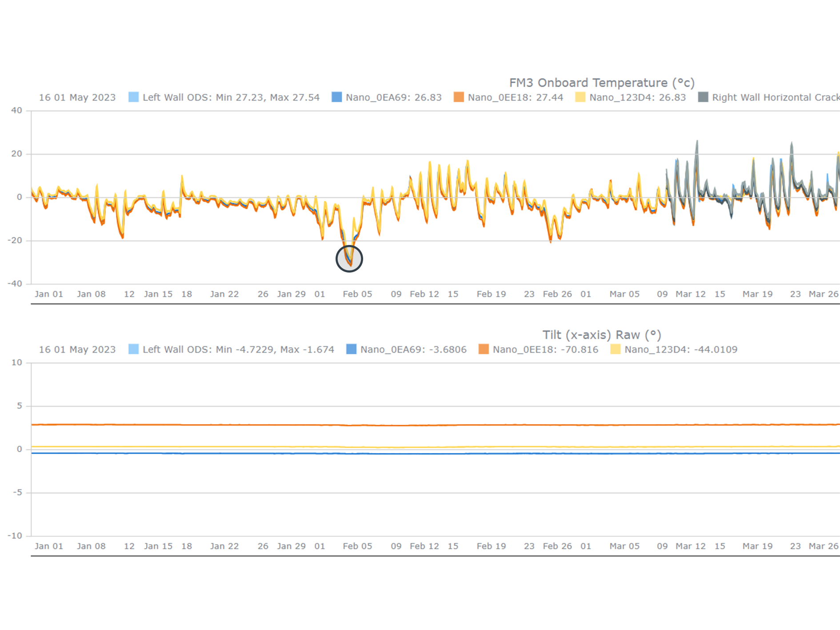Toggle the Nano_123D4: 26.83 legend label
This screenshot has height=630, width=840.
[x=637, y=97]
